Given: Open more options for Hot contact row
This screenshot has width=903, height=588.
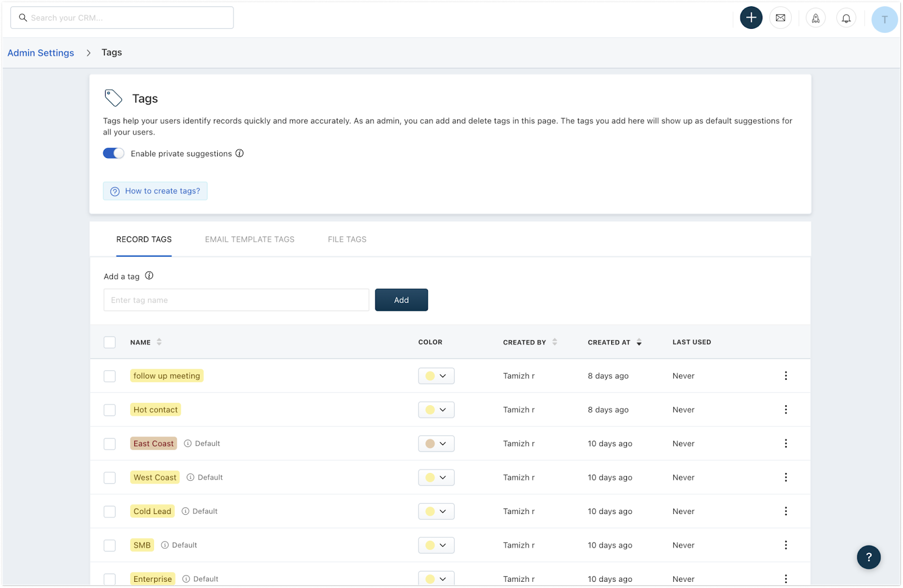Looking at the screenshot, I should click(x=786, y=410).
